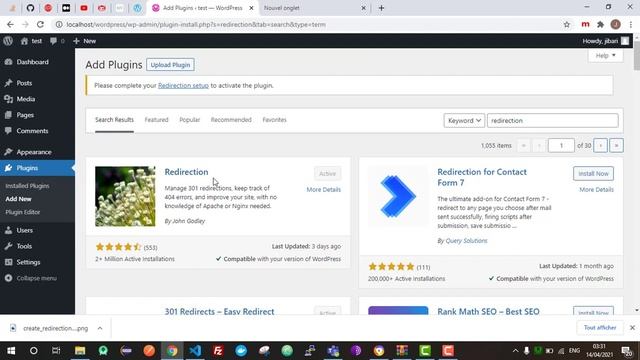The image size is (640, 360).
Task: Open Installed Plugins submenu link
Action: (27, 186)
